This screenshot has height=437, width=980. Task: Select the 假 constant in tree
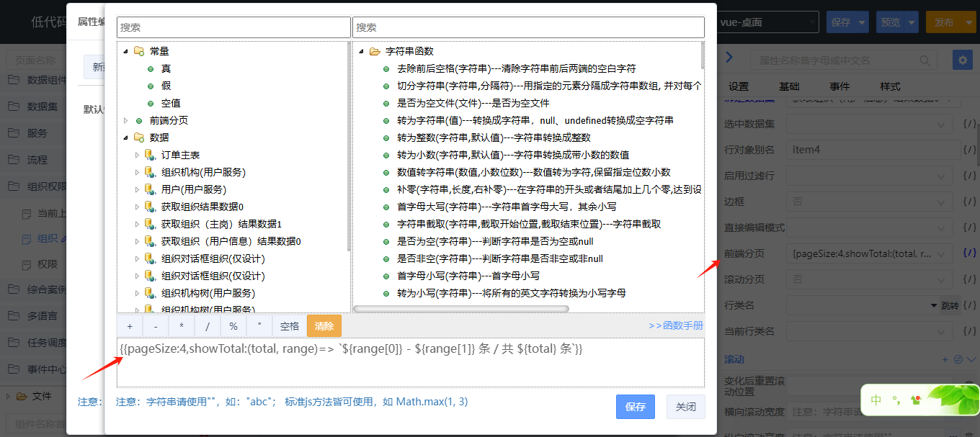coord(166,86)
